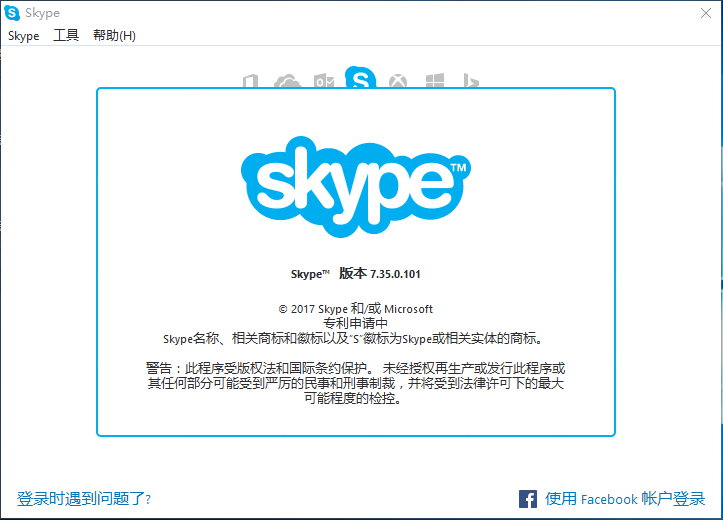Viewport: 723px width, 520px height.
Task: Click the Outlook icon above the dialog
Action: (324, 81)
